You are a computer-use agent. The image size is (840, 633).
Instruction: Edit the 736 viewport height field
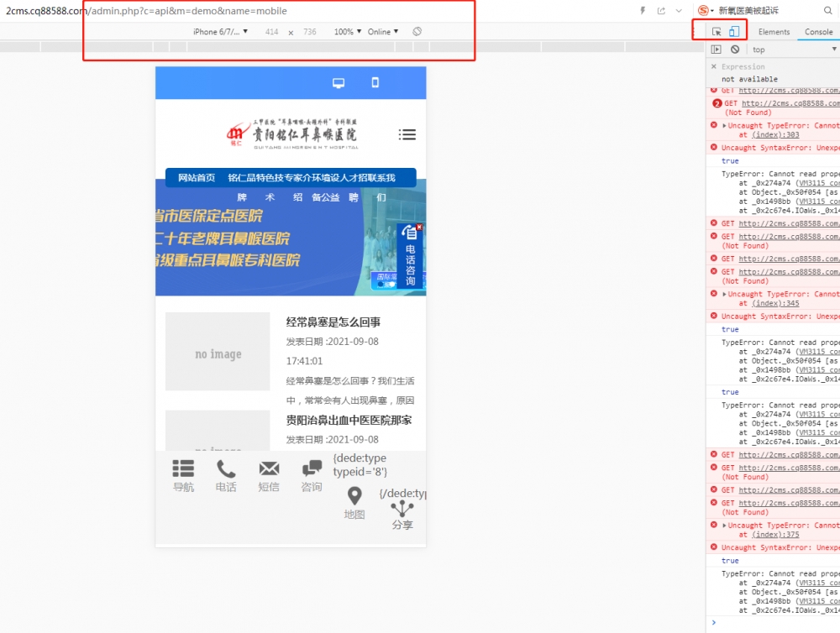point(310,32)
